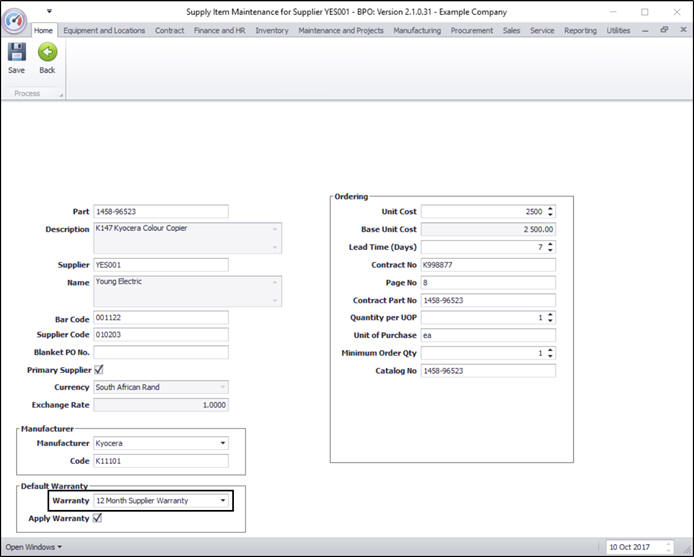
Task: Open the Service ribbon tab
Action: 542,31
